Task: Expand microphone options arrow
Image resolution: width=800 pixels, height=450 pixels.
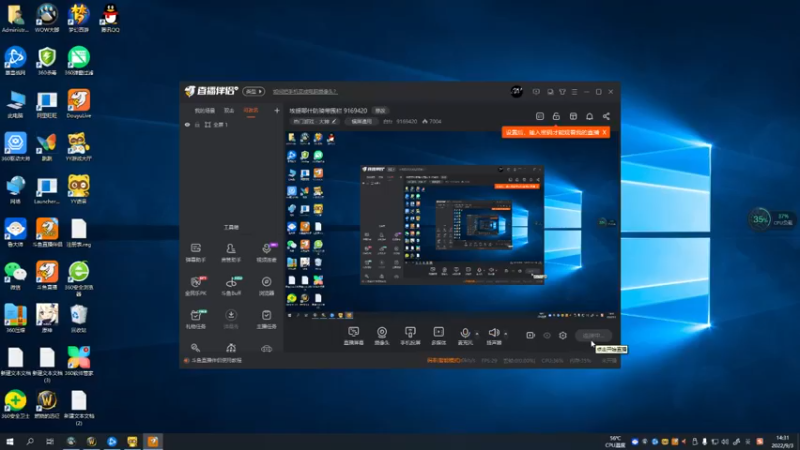Action: coord(477,334)
